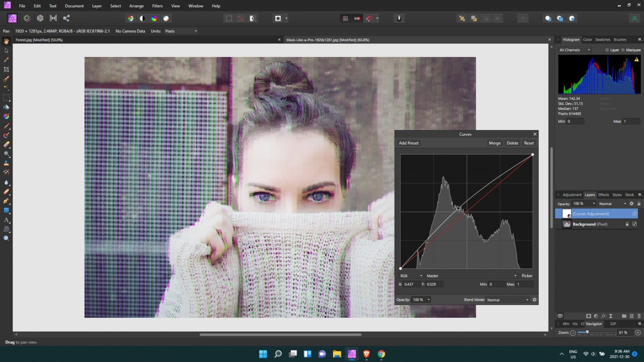
Task: Expand the Blend Mode dropdown in Curves dialog
Action: click(507, 300)
